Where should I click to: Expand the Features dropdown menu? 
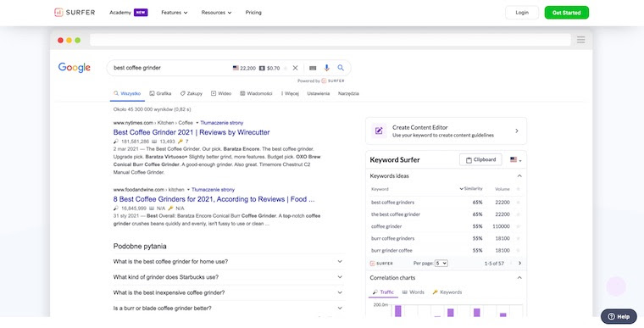pyautogui.click(x=175, y=13)
